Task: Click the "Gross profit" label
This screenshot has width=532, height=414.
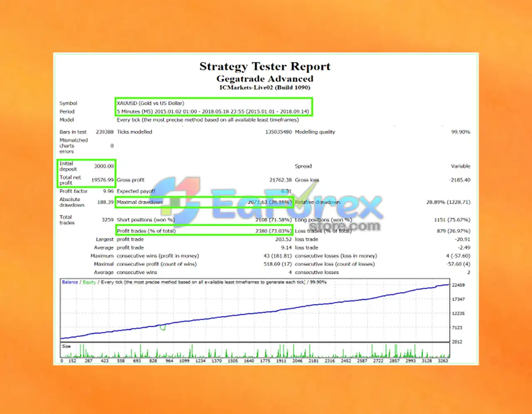Action: pyautogui.click(x=131, y=180)
